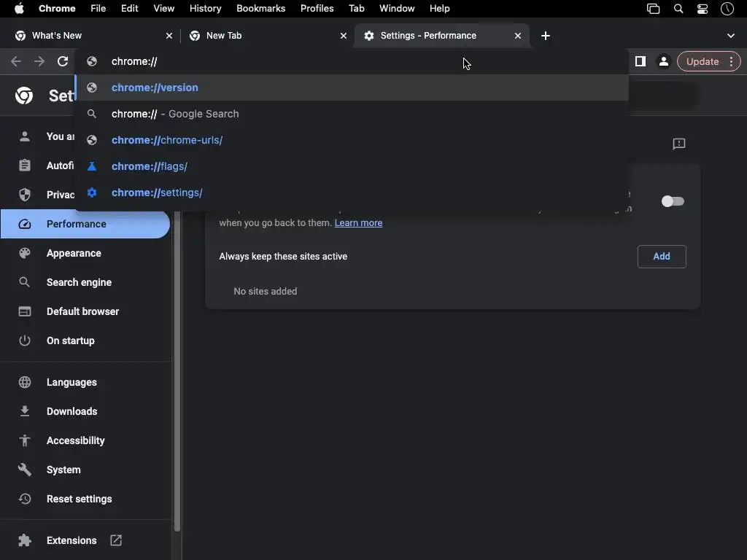The height and width of the screenshot is (560, 747).
Task: Click the Chrome logo in Settings header
Action: click(24, 96)
